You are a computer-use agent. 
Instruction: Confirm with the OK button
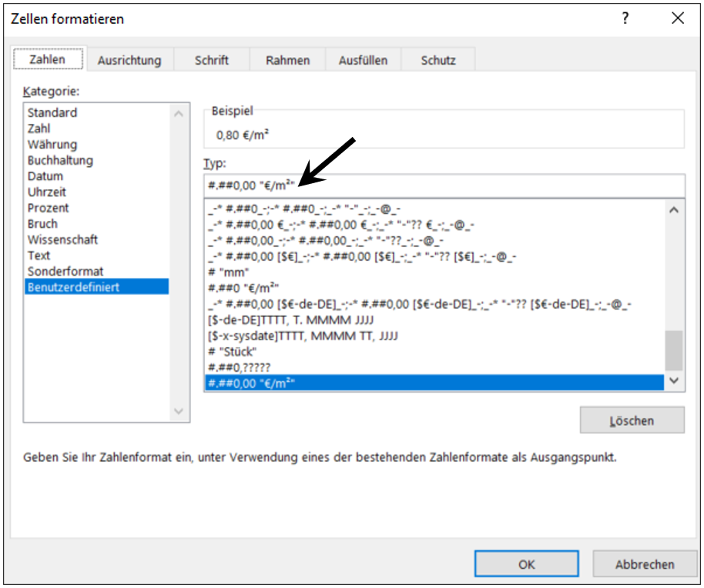pos(526,564)
